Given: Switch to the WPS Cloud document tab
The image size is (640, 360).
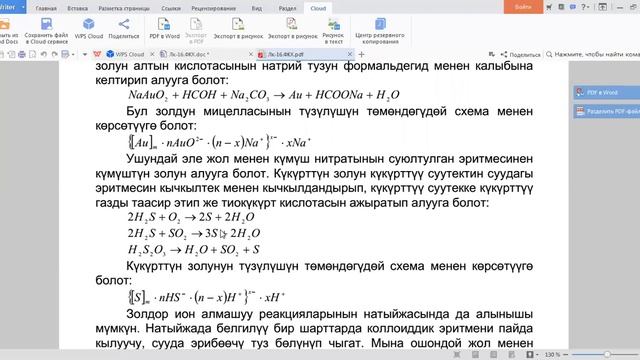Looking at the screenshot, I should (x=125, y=54).
